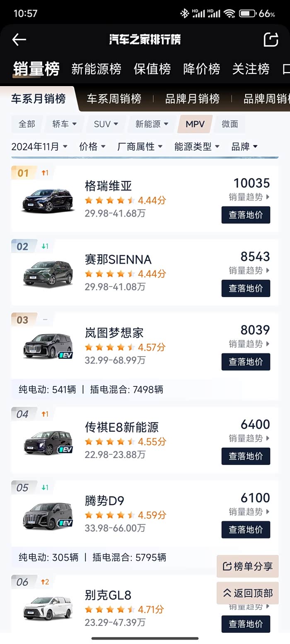Tap the 格瑞维亚 car image

tap(48, 200)
